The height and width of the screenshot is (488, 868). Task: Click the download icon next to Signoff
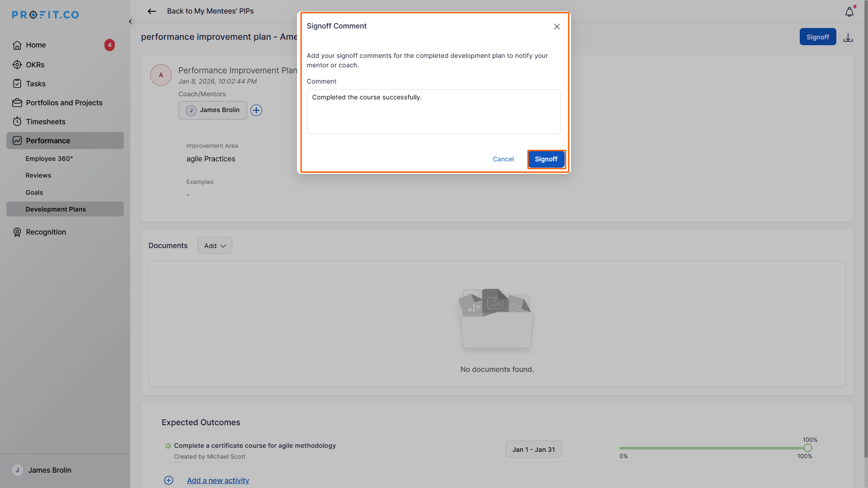[x=848, y=38]
